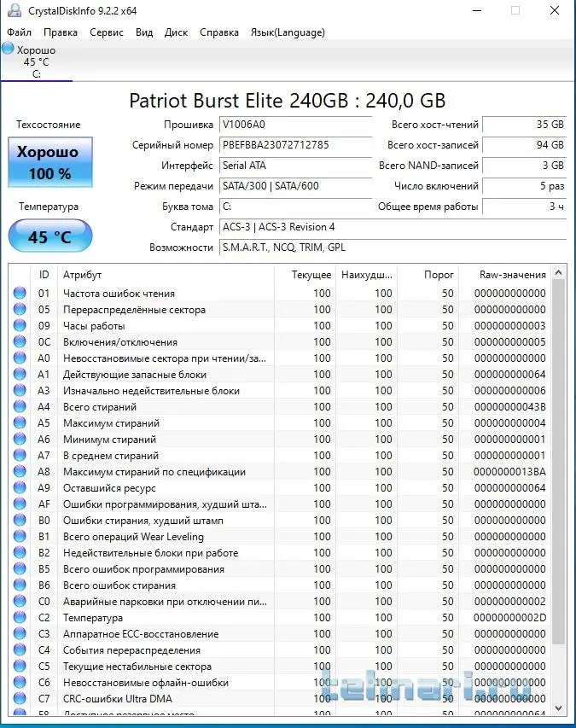Viewport: 576px width, 728px height.
Task: Click the Наихудш... column header
Action: 367,275
